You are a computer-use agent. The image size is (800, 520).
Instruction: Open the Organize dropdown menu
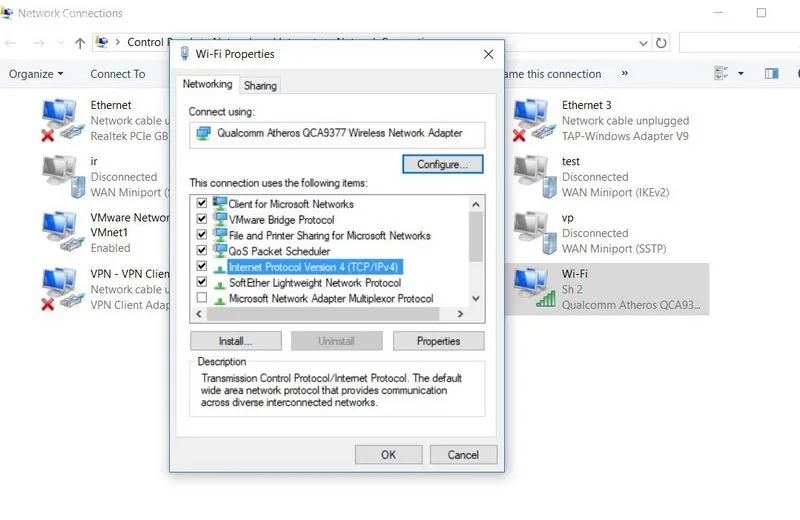click(36, 74)
